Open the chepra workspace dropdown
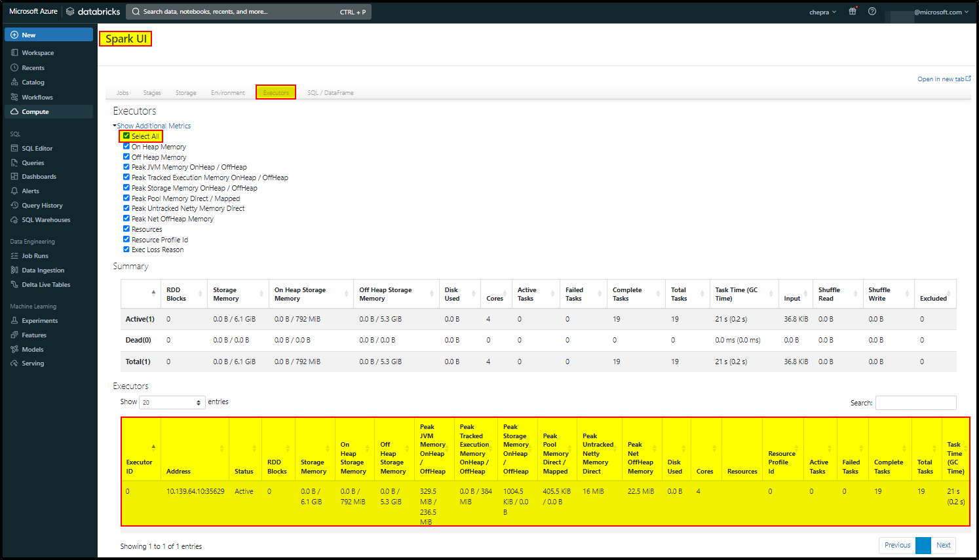This screenshot has width=979, height=560. pos(822,12)
